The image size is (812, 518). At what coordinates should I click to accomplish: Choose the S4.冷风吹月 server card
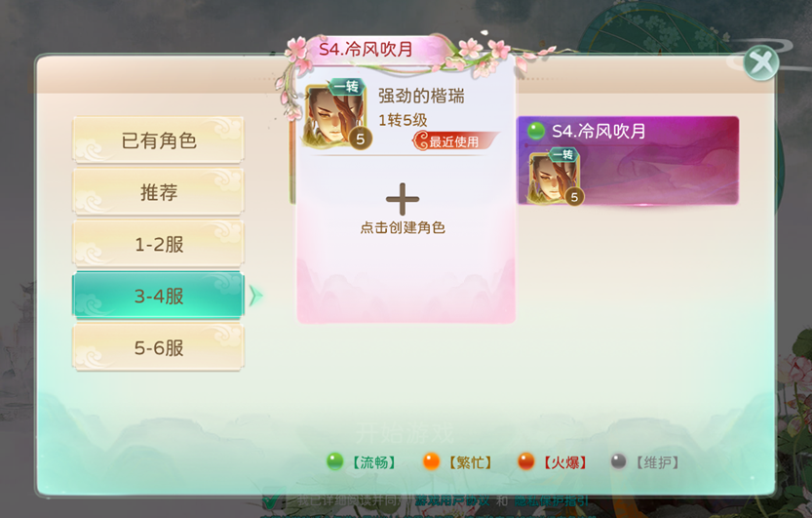coord(628,161)
